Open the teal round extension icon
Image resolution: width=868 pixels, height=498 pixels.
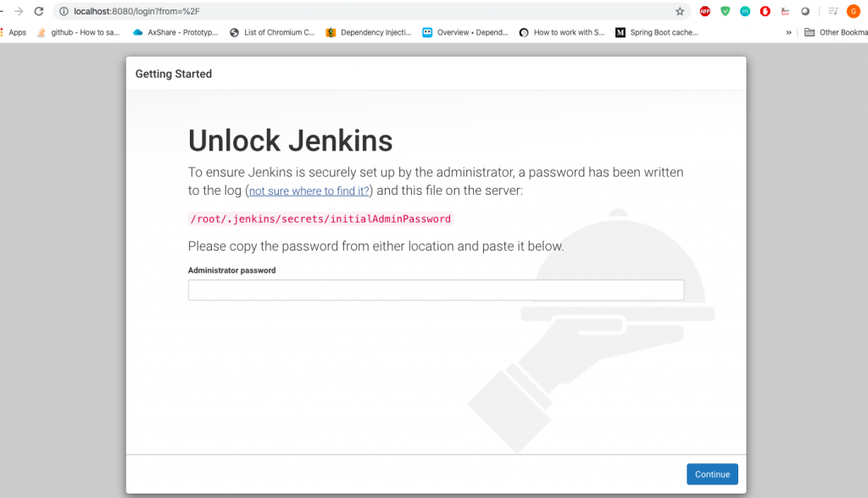point(745,11)
